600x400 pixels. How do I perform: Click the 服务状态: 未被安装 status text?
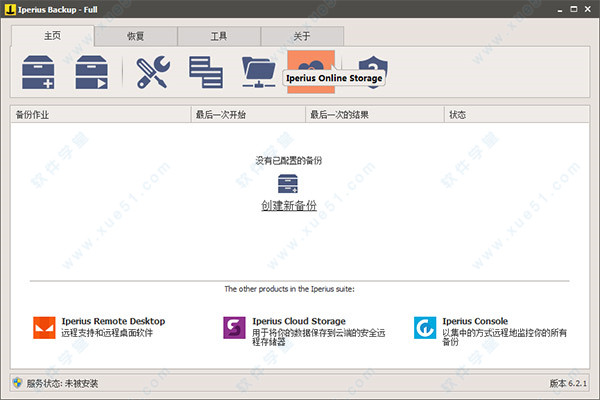click(62, 383)
